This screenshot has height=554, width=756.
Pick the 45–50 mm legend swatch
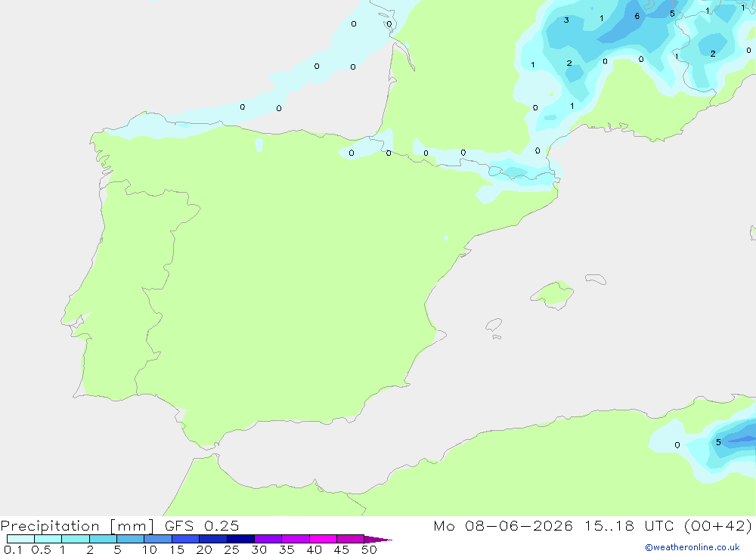pyautogui.click(x=350, y=539)
